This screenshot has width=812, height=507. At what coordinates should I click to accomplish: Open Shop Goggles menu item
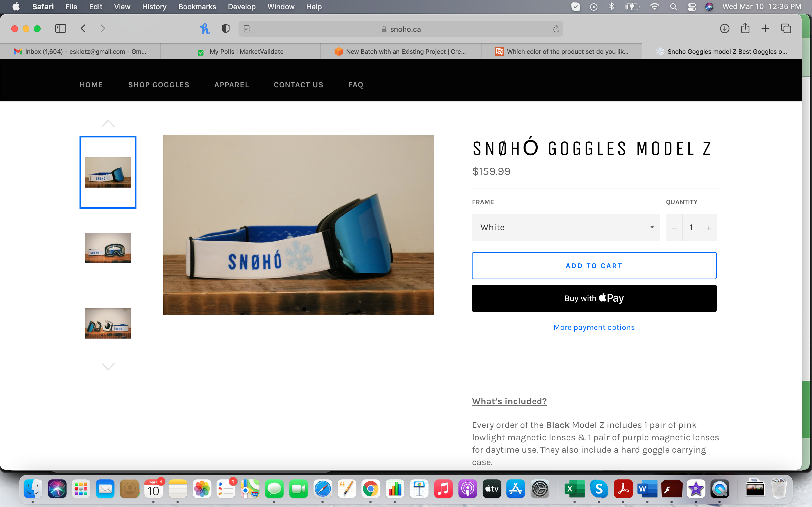point(158,85)
